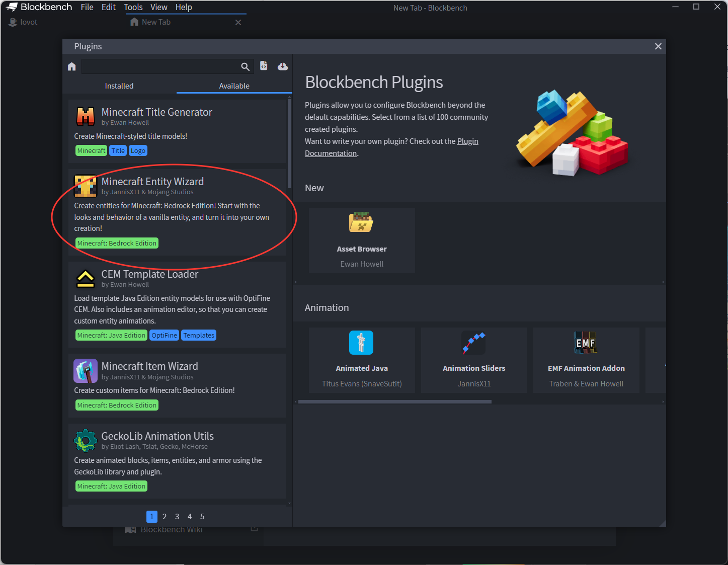Go to plugin list page 2
This screenshot has height=565, width=728.
point(165,516)
